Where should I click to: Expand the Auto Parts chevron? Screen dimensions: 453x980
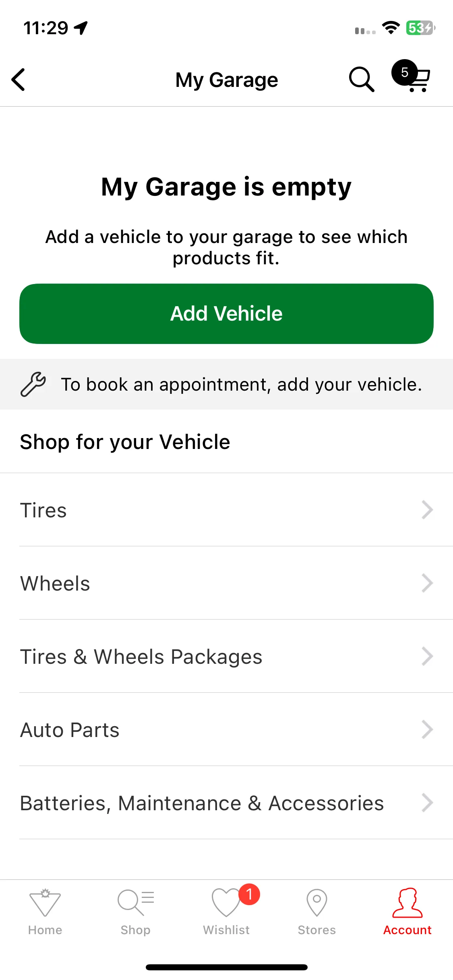(427, 729)
